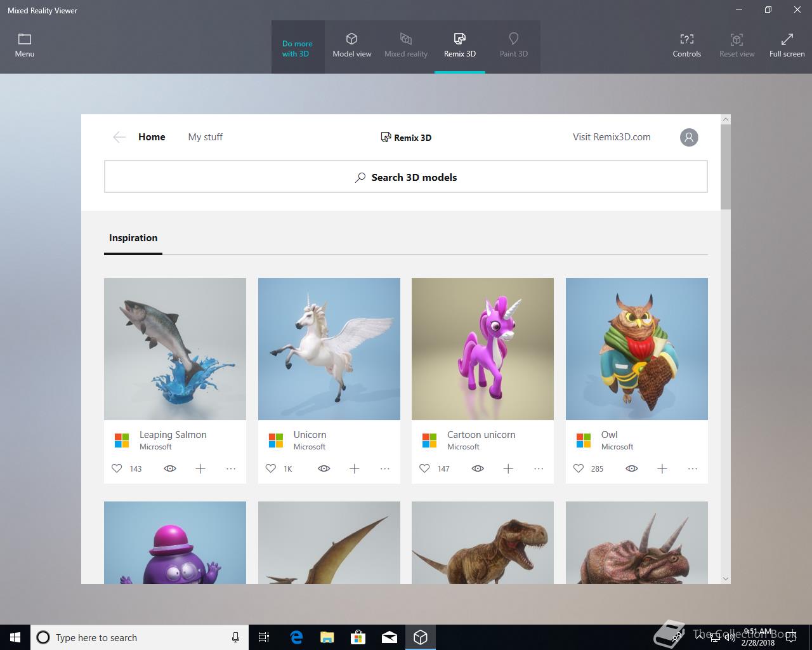
Task: Select the Home tab
Action: [152, 137]
